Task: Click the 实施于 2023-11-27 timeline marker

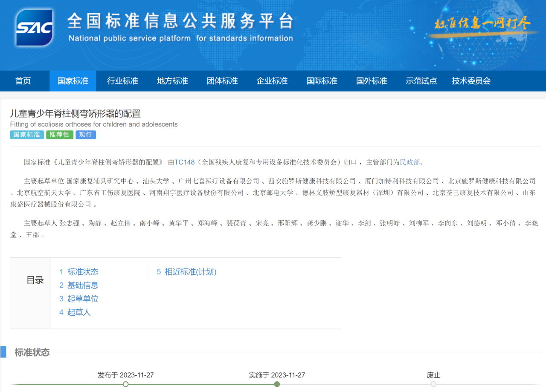Action: pos(277,384)
